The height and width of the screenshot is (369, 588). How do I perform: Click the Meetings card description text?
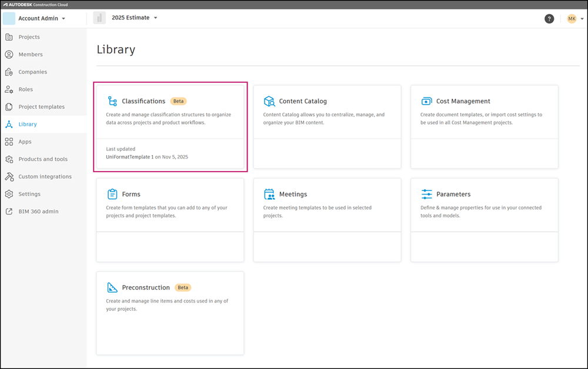click(x=318, y=212)
